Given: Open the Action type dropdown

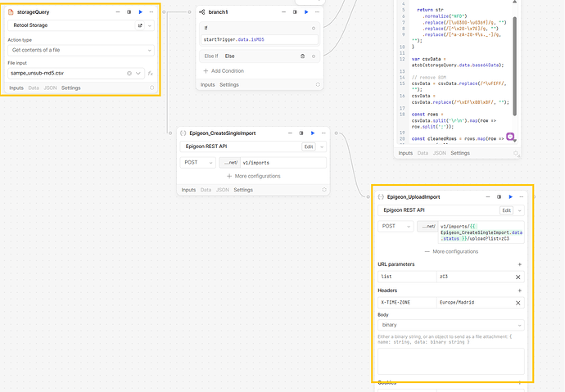Looking at the screenshot, I should pos(81,50).
